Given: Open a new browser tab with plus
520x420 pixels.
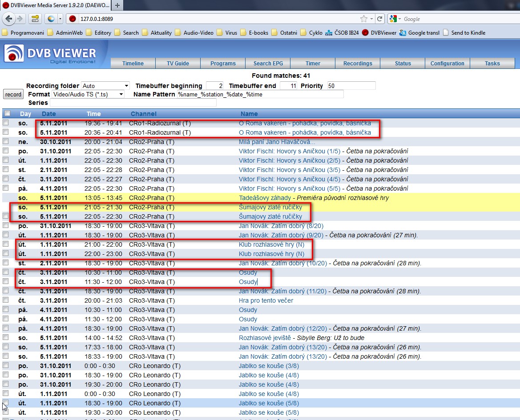Looking at the screenshot, I should click(117, 5).
